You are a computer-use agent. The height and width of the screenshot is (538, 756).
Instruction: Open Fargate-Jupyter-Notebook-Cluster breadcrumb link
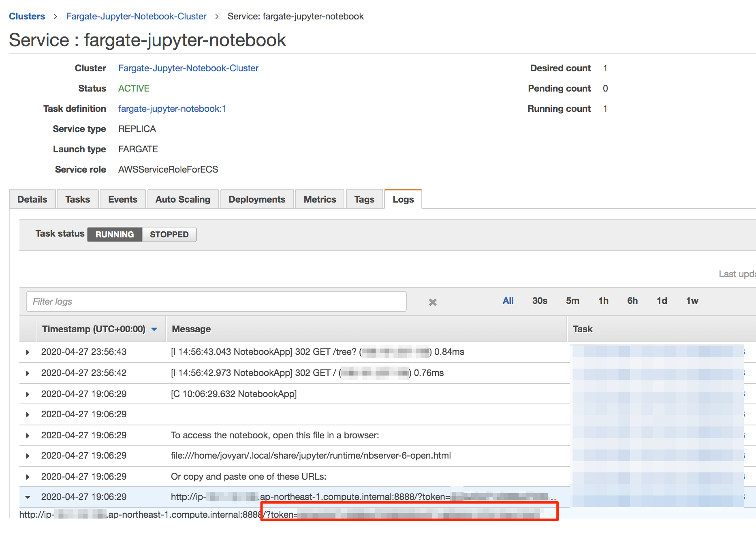point(137,16)
